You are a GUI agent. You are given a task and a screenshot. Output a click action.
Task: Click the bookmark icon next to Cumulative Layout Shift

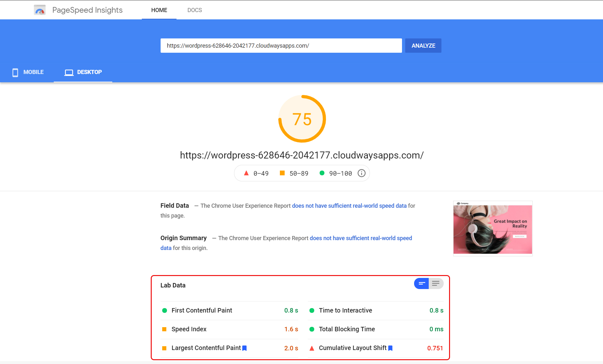pos(391,348)
